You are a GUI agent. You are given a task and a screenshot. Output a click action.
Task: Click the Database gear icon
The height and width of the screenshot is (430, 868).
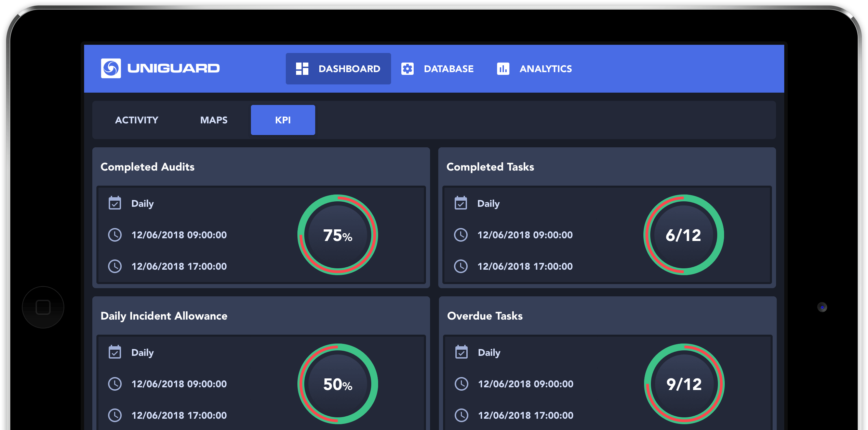click(407, 69)
